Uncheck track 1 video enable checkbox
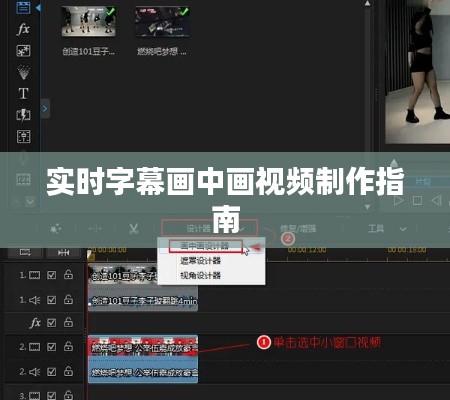The width and height of the screenshot is (450, 400). pyautogui.click(x=52, y=275)
